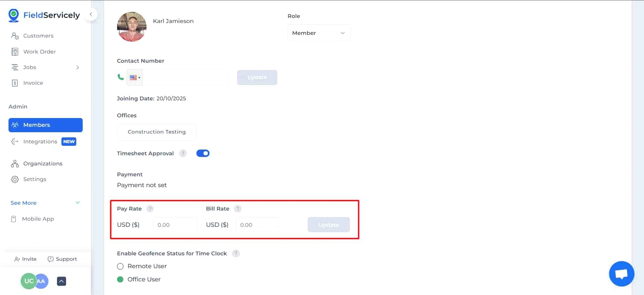
Task: Click the Timesheet Approval help icon
Action: [x=183, y=153]
